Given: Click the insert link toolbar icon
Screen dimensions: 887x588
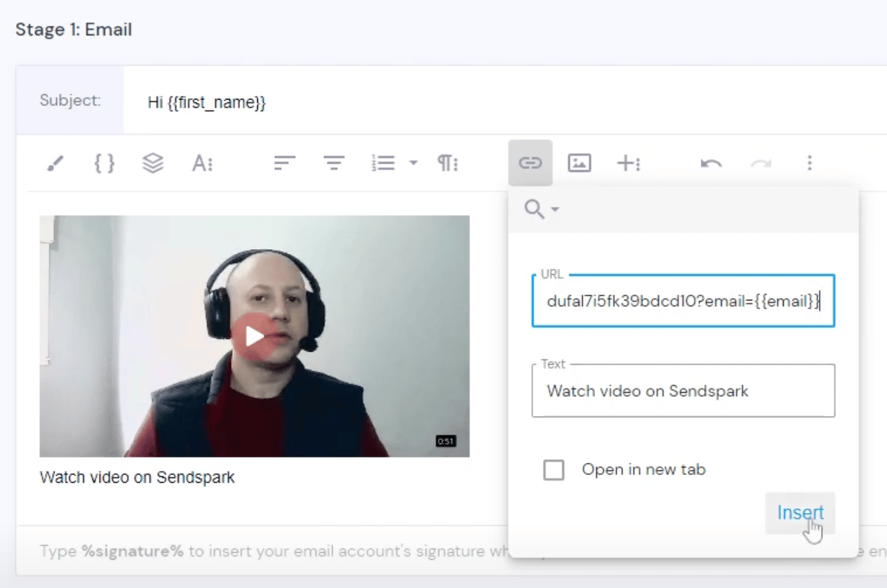Looking at the screenshot, I should point(530,163).
